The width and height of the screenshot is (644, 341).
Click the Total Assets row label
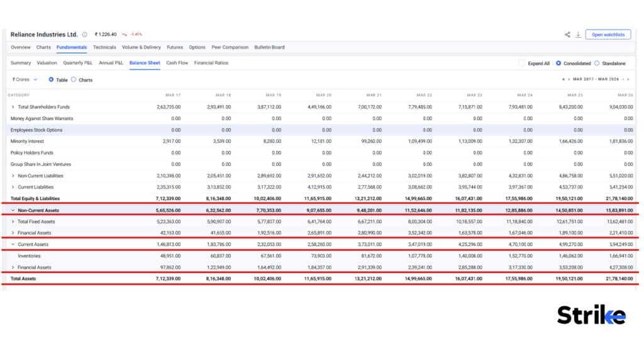pos(23,279)
